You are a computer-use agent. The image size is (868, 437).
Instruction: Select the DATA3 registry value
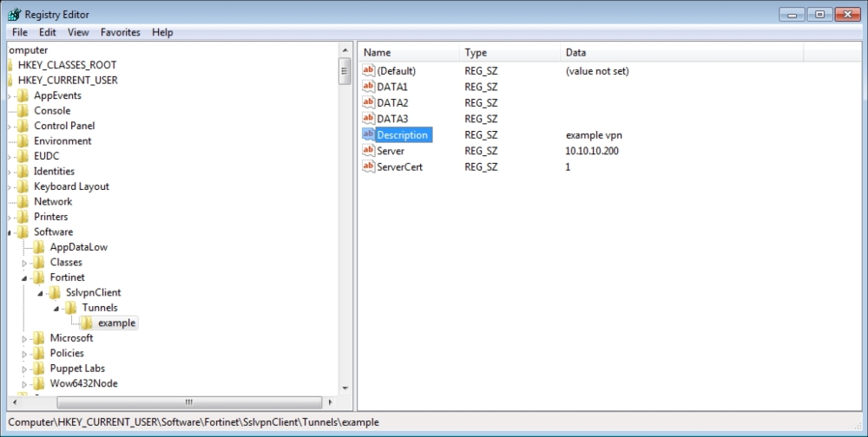tap(392, 119)
